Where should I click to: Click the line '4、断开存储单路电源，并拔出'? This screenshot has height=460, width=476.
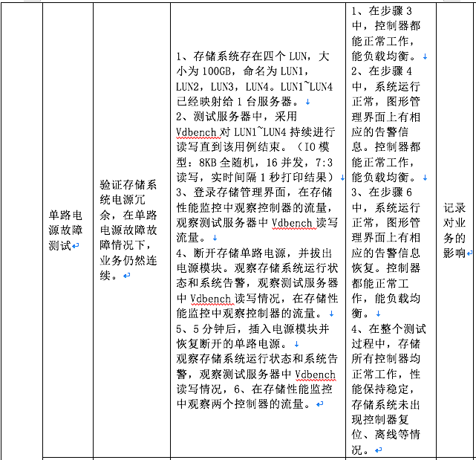coord(254,253)
